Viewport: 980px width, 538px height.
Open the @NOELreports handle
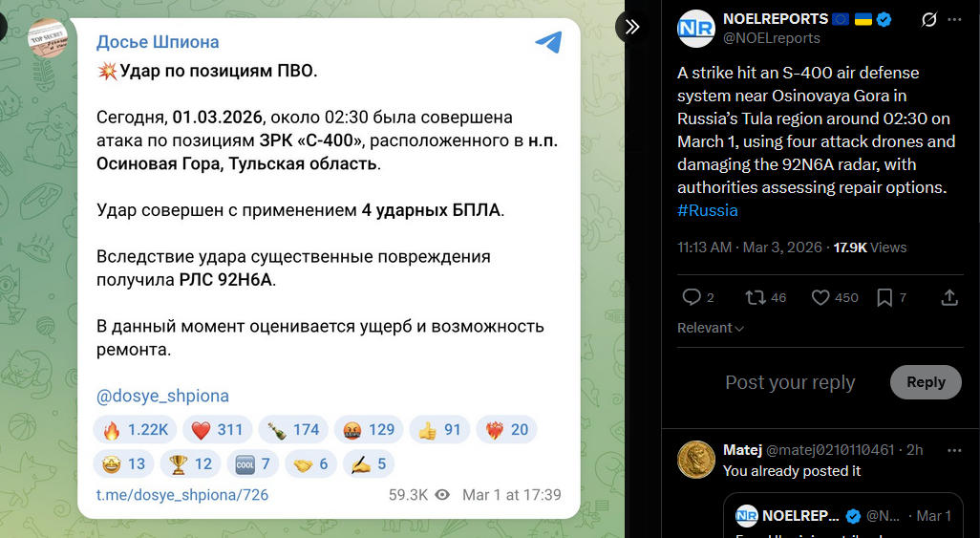(x=771, y=38)
